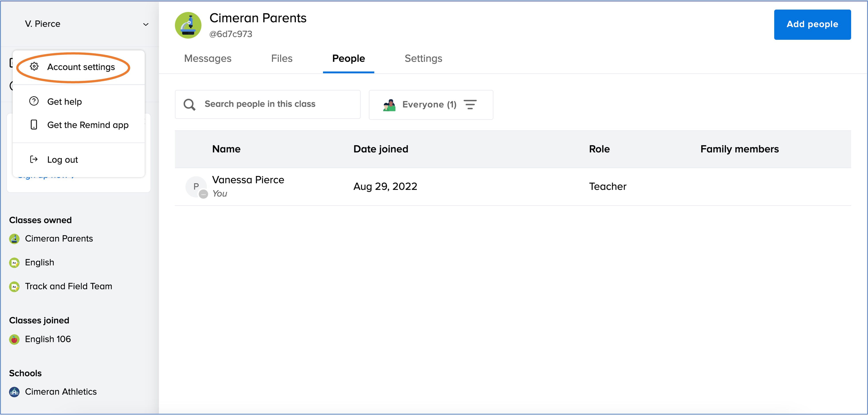Select Get help menu entry
The width and height of the screenshot is (868, 415).
point(79,101)
